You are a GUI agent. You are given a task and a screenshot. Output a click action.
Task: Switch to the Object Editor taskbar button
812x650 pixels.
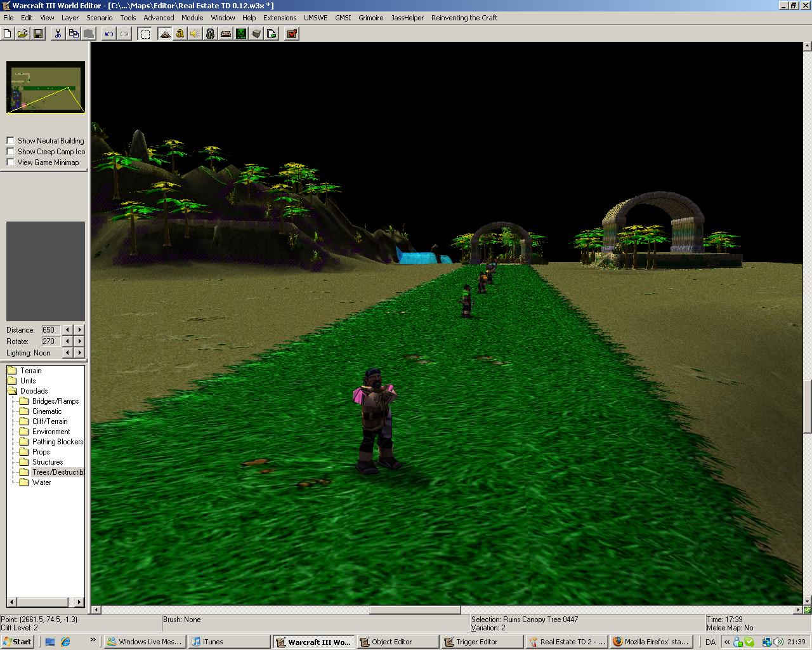tap(398, 642)
